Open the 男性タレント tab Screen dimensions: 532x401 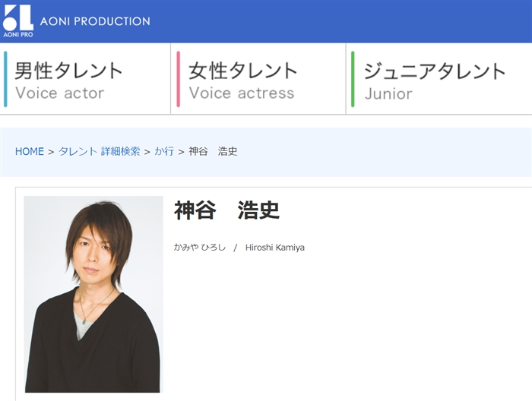[69, 71]
